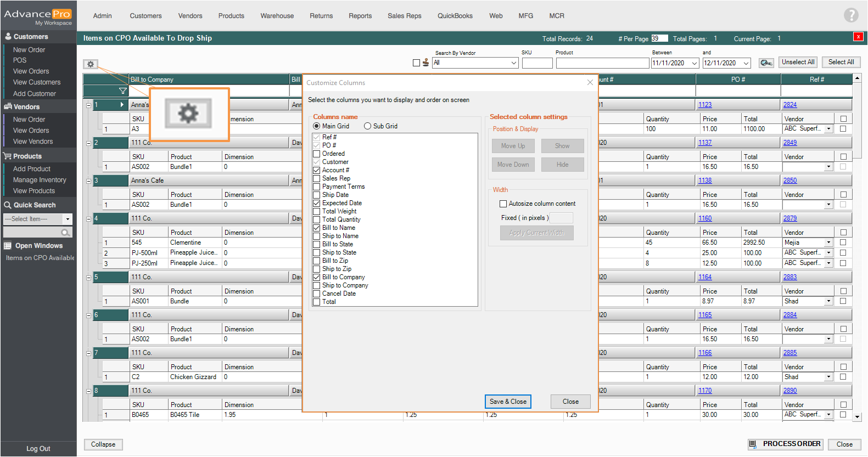The height and width of the screenshot is (457, 868).
Task: Open the Warehouse menu
Action: (277, 16)
